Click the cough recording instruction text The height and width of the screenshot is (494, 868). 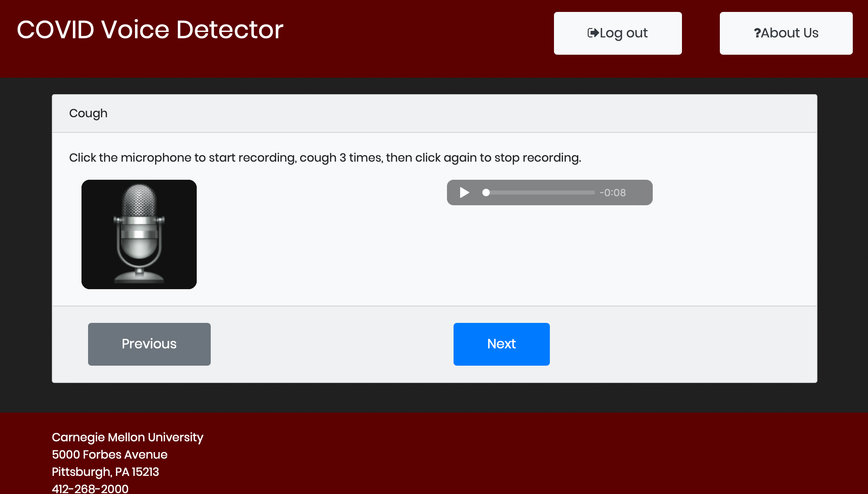[325, 158]
